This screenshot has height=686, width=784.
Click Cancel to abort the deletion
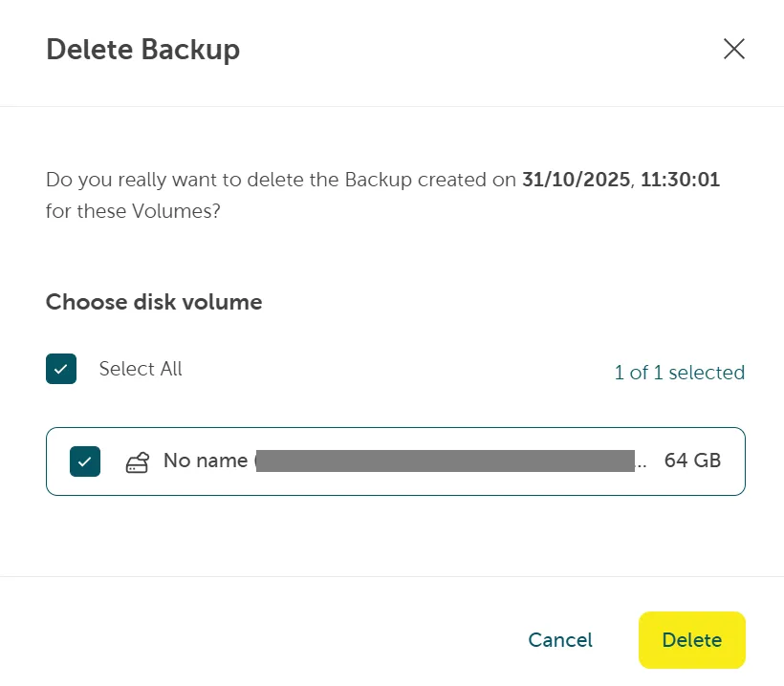coord(559,640)
